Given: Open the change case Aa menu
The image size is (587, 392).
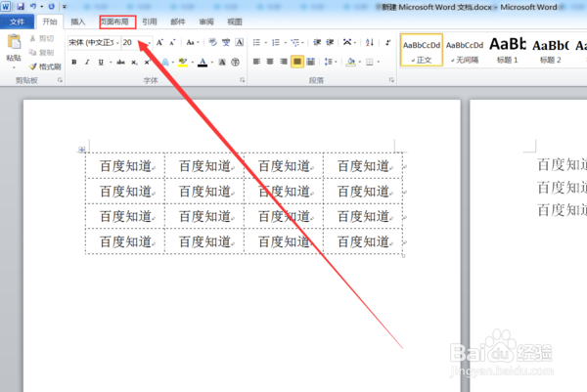Looking at the screenshot, I should 193,42.
